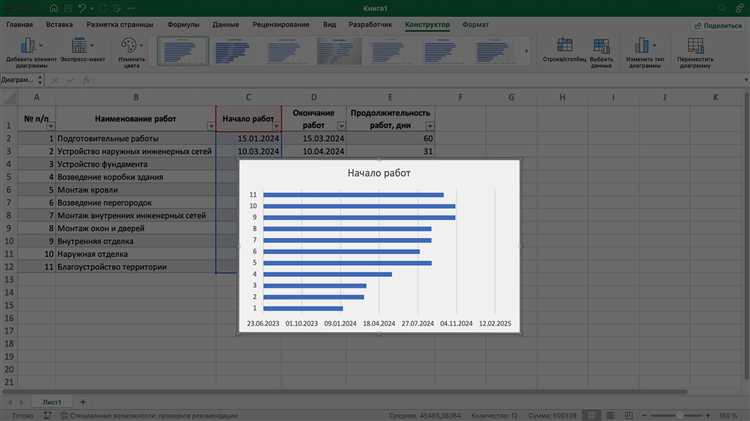
Task: Click the zoom slider handle
Action: click(x=679, y=415)
